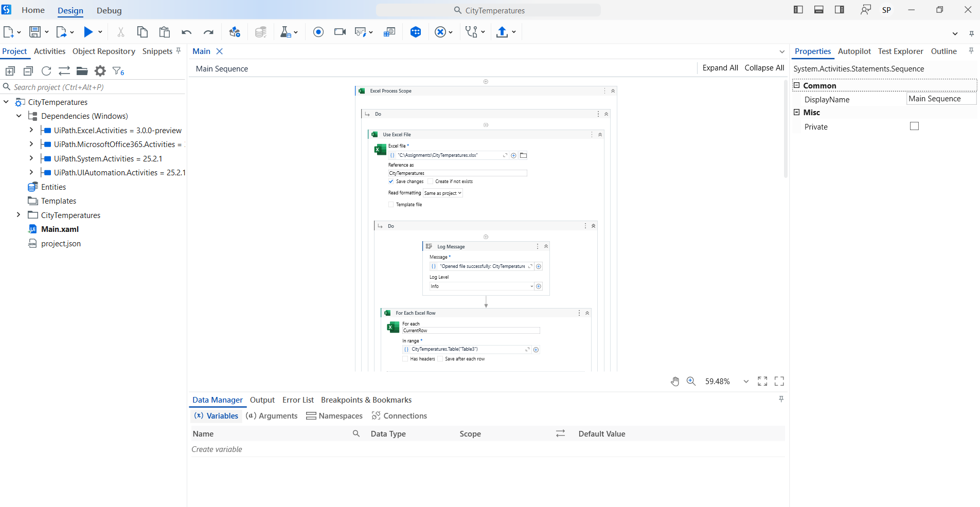Switch to the Debug ribbon tab
The height and width of the screenshot is (507, 980).
109,10
